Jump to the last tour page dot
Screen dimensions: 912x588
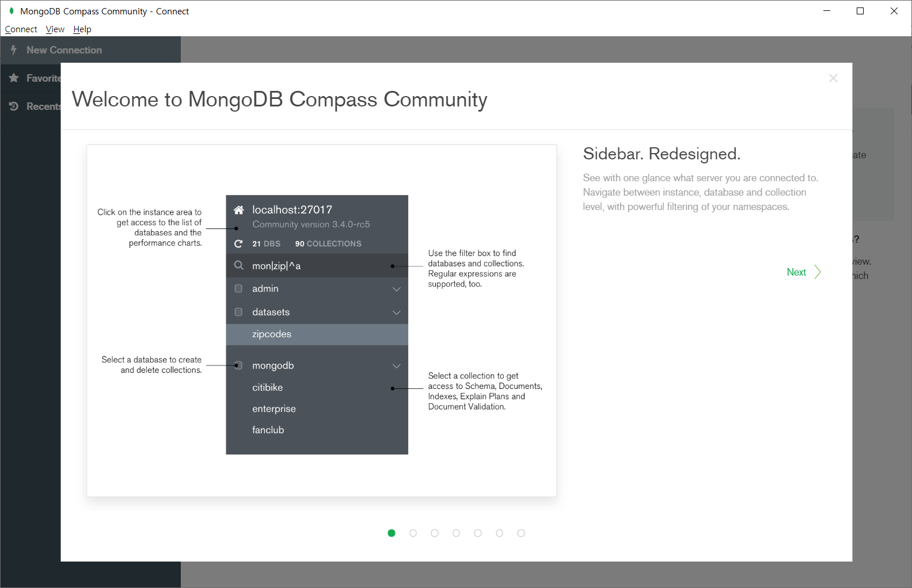pyautogui.click(x=521, y=533)
